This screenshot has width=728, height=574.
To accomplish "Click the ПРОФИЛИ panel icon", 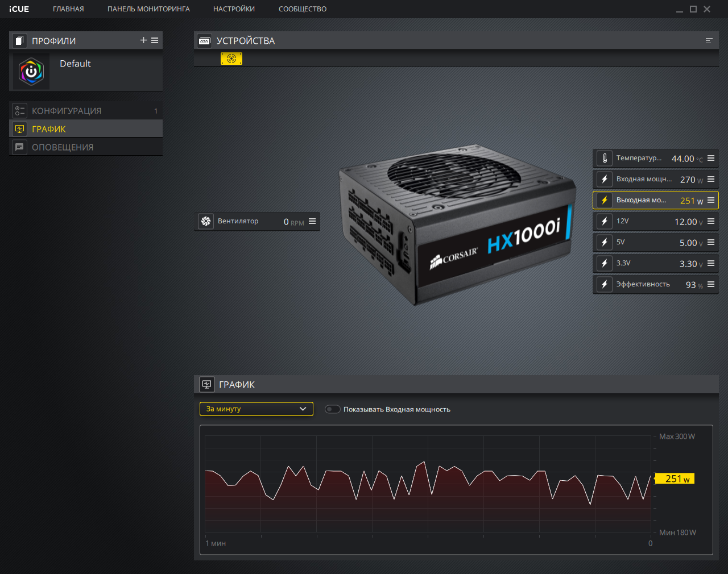I will point(19,40).
